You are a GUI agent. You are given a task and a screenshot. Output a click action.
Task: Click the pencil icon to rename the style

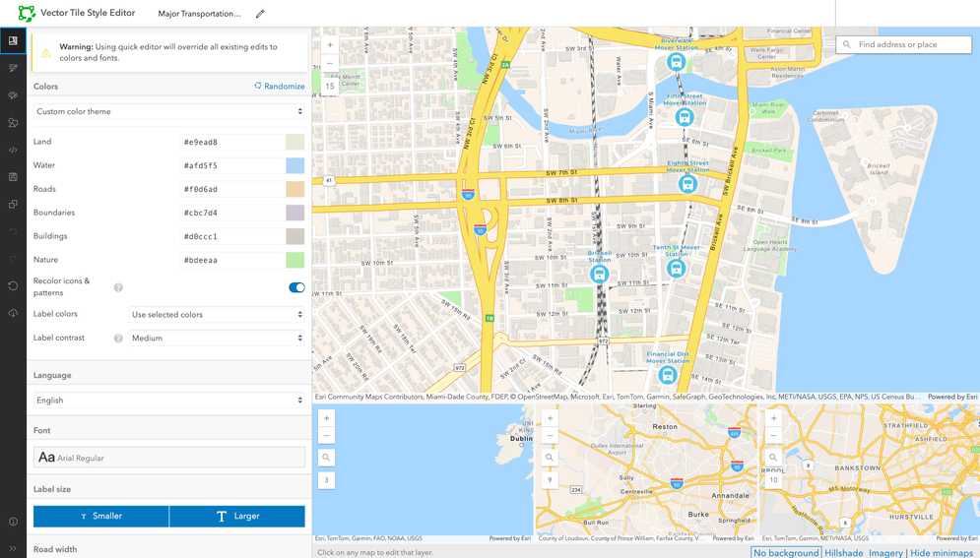pos(260,14)
